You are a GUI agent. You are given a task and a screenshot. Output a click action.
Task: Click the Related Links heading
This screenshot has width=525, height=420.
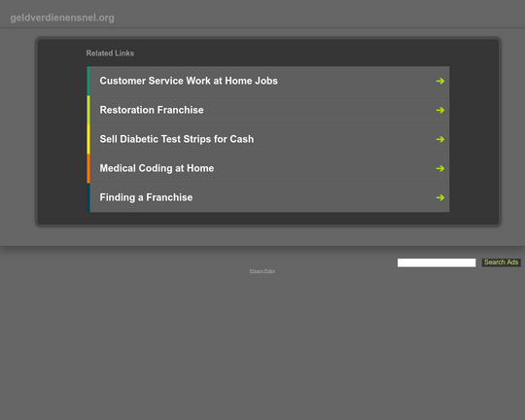110,53
